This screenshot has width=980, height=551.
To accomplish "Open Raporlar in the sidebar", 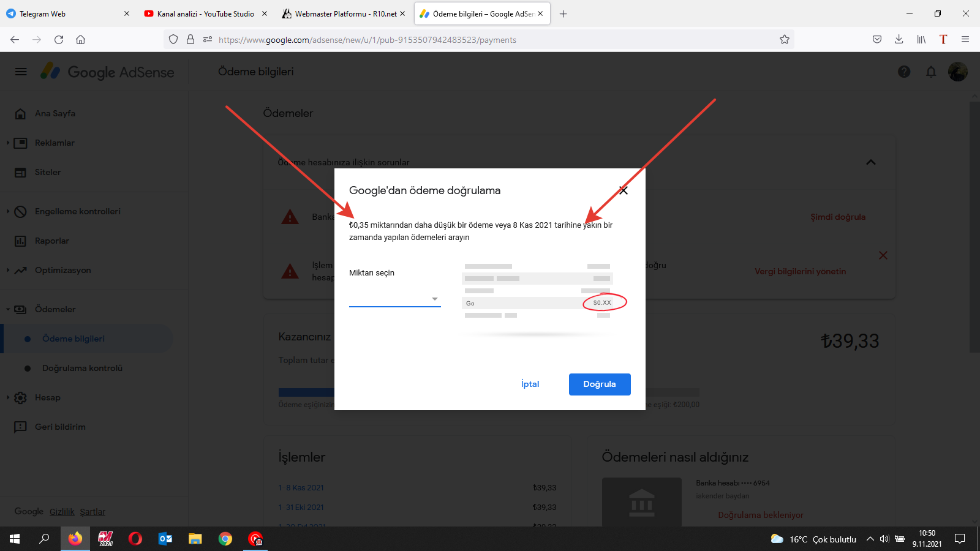I will point(52,241).
